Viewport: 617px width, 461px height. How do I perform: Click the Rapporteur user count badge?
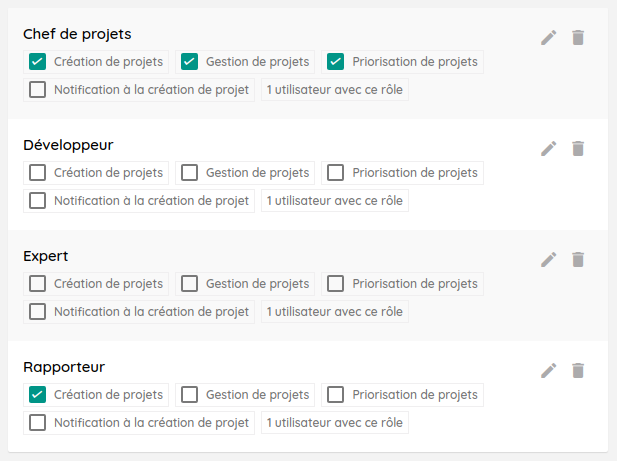click(335, 423)
